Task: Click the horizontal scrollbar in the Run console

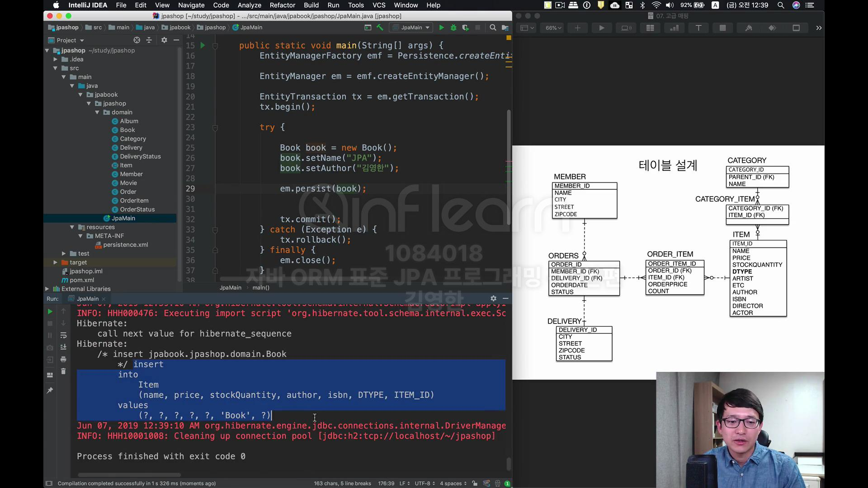Action: pyautogui.click(x=129, y=475)
